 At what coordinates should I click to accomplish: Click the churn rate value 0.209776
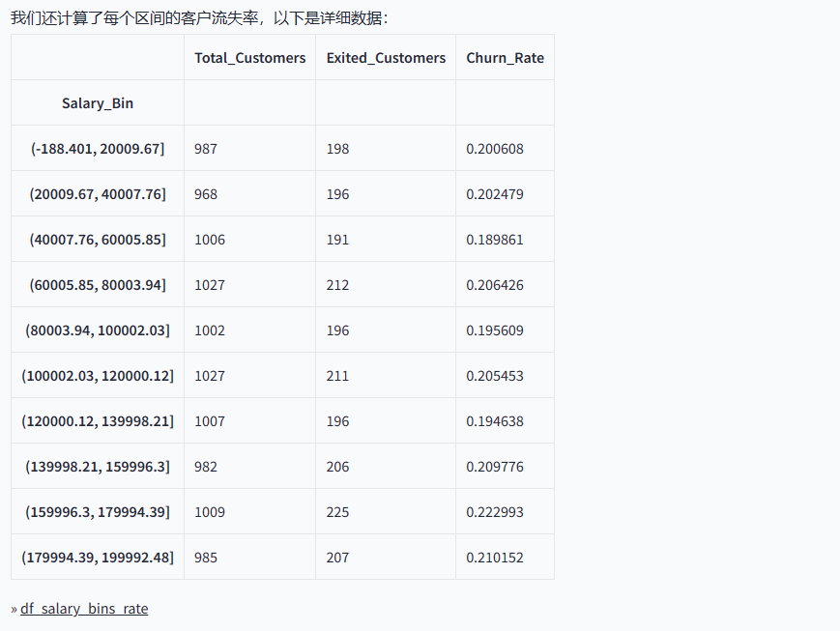point(495,467)
